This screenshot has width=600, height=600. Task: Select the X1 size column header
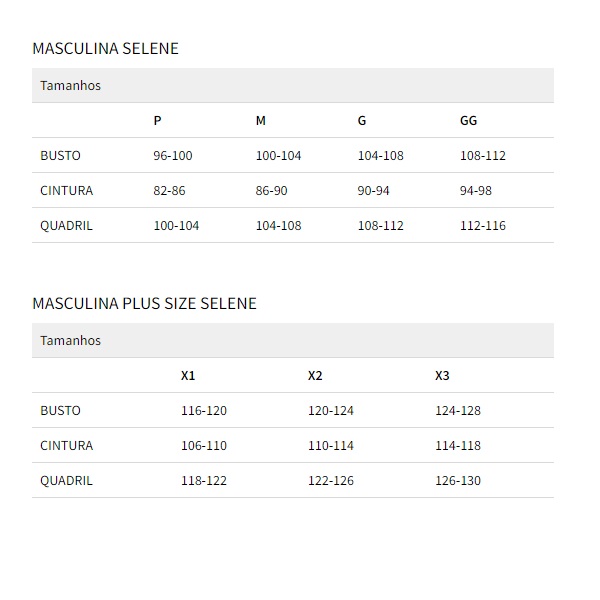pos(188,376)
